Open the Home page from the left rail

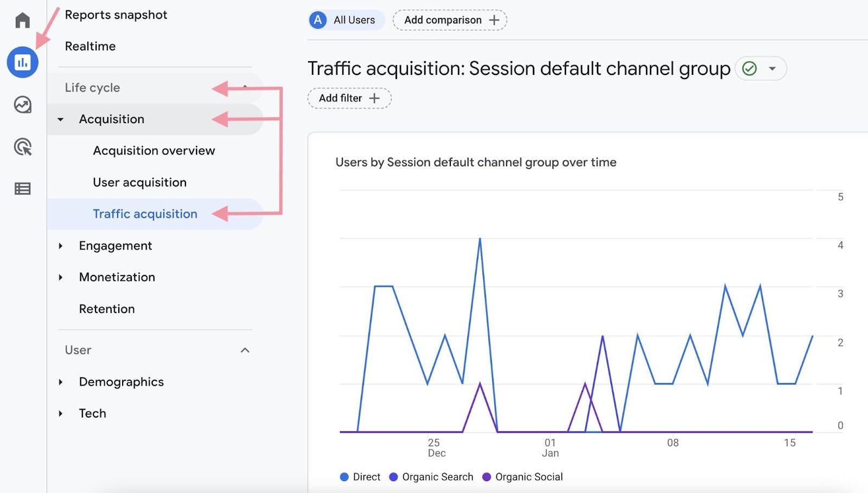(x=22, y=20)
